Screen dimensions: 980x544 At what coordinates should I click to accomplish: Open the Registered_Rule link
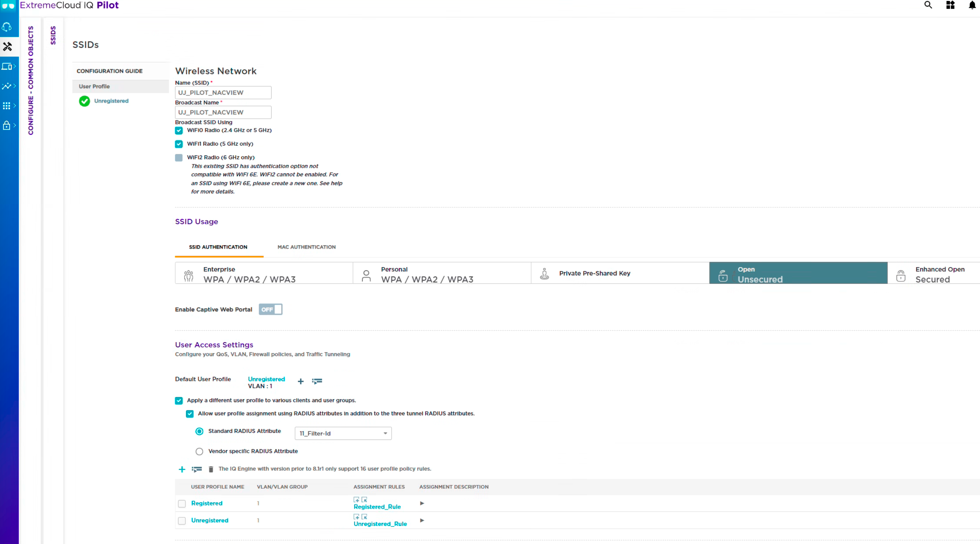377,507
